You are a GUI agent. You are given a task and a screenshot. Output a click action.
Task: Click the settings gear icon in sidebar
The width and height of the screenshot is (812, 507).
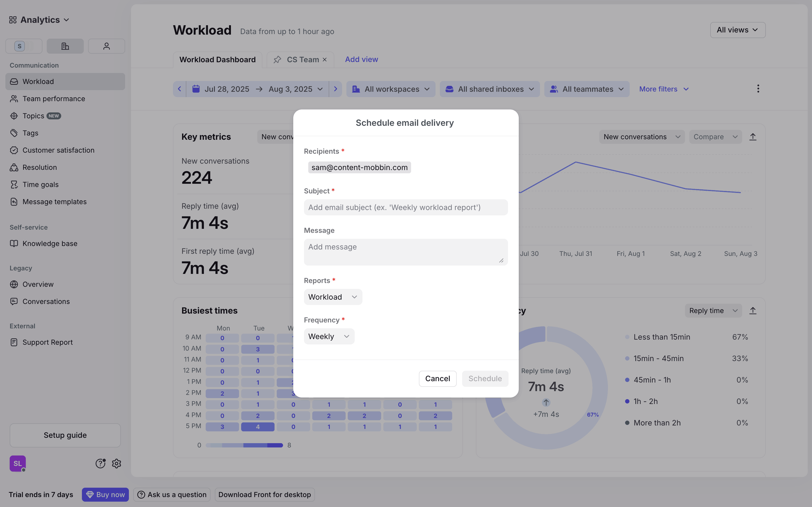point(117,464)
